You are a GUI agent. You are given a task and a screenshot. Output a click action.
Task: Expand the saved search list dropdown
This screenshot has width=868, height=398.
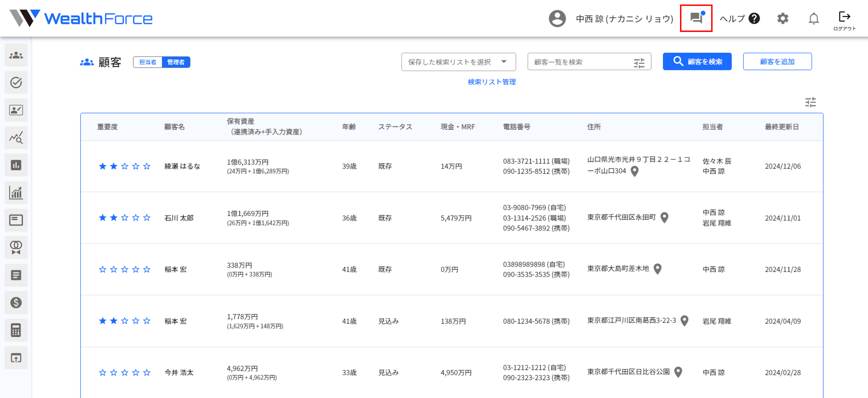coord(458,62)
